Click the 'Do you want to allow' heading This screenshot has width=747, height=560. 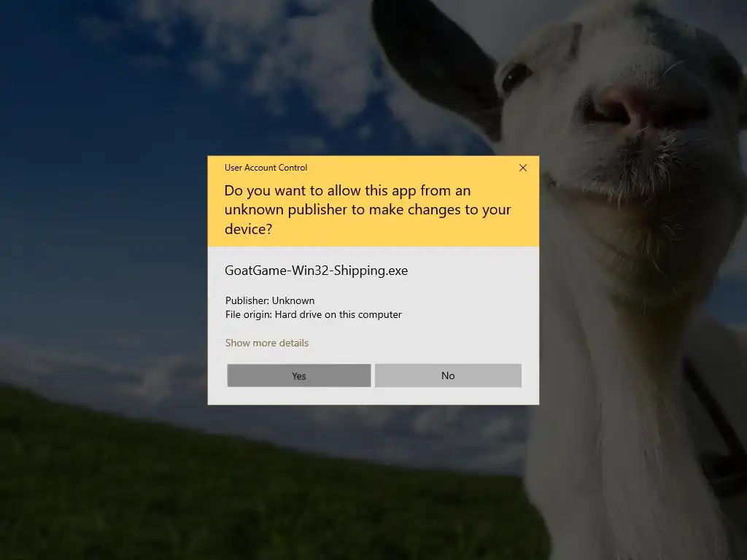tap(368, 209)
